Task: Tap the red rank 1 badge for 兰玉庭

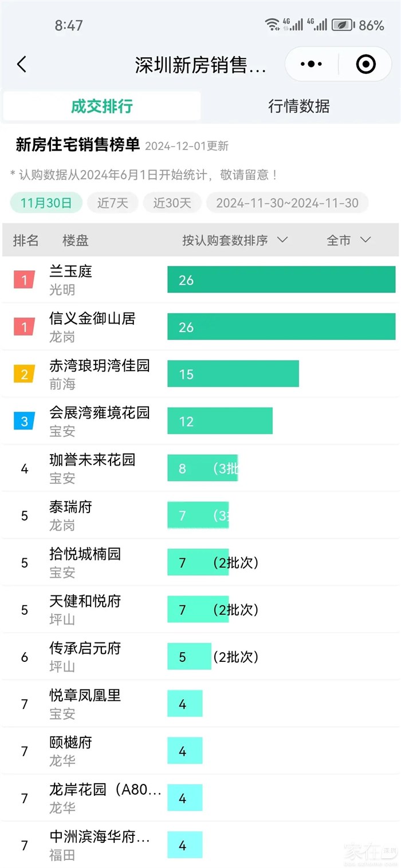Action: click(x=24, y=280)
